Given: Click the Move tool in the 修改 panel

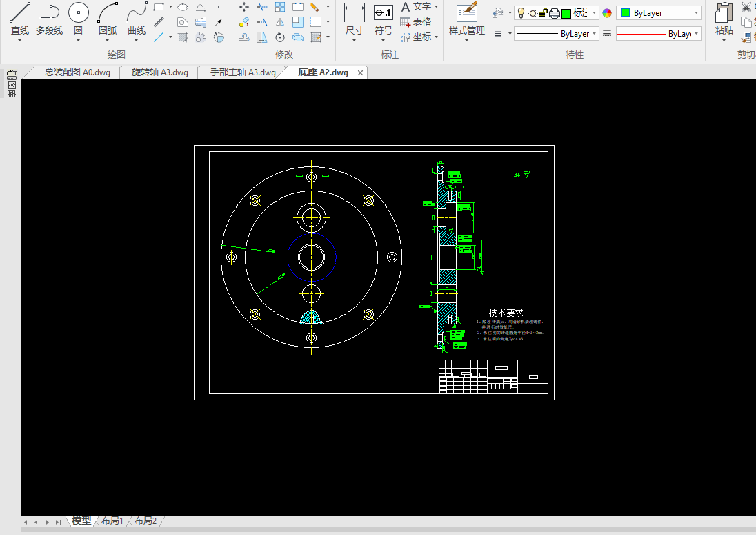Looking at the screenshot, I should coord(244,7).
